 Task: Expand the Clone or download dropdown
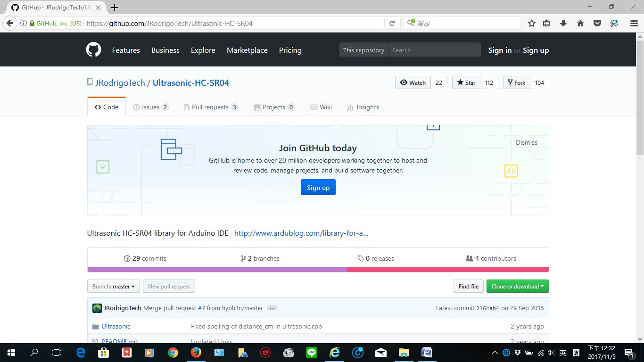coord(518,286)
